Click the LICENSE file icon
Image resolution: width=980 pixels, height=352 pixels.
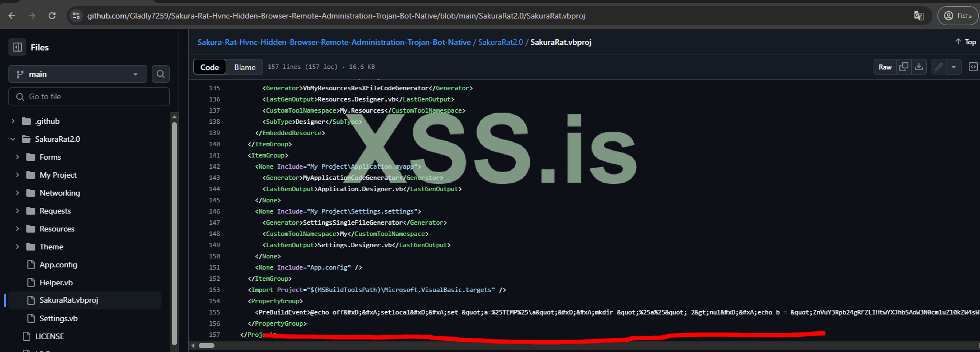26,336
